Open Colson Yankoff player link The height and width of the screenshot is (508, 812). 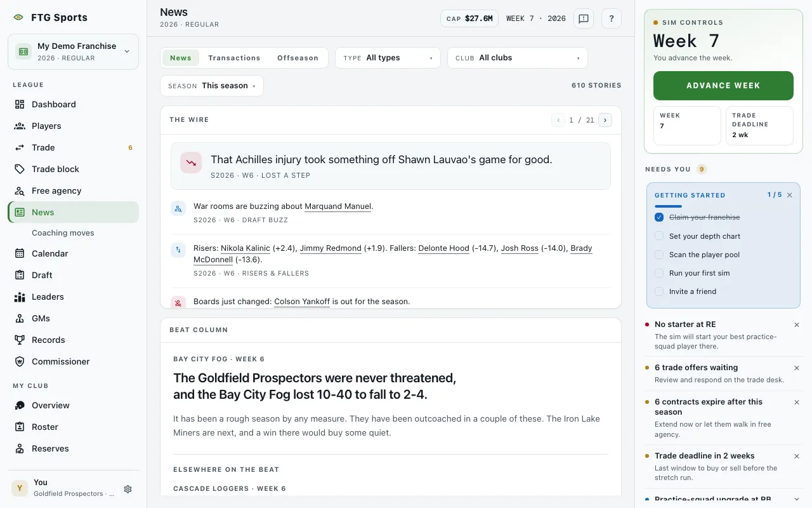[302, 302]
